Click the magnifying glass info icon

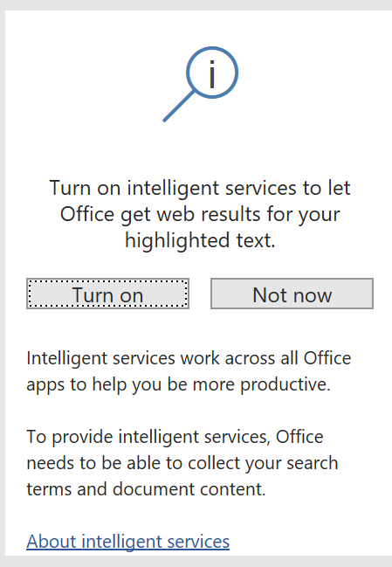click(201, 84)
